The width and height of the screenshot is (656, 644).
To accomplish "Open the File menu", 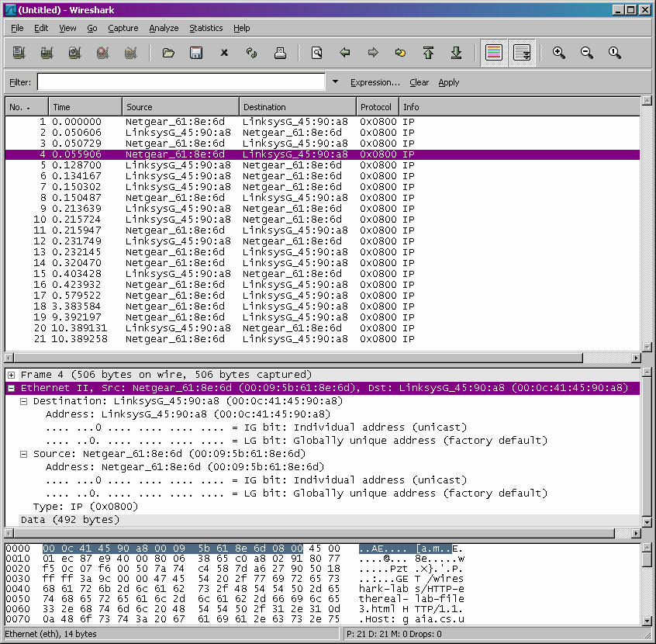I will (17, 28).
